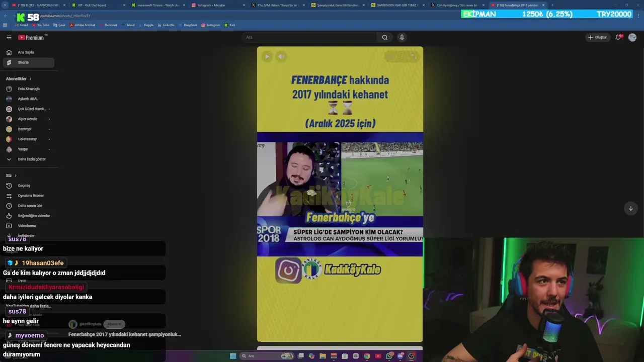644x362 pixels.
Task: Click the YouTube Premium logo
Action: 32,37
